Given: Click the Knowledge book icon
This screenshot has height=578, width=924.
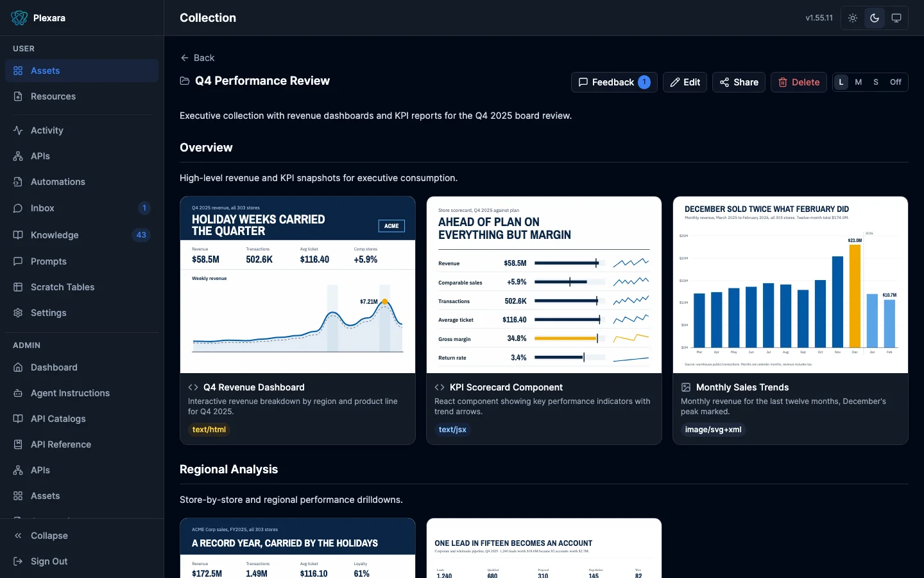Looking at the screenshot, I should (18, 235).
